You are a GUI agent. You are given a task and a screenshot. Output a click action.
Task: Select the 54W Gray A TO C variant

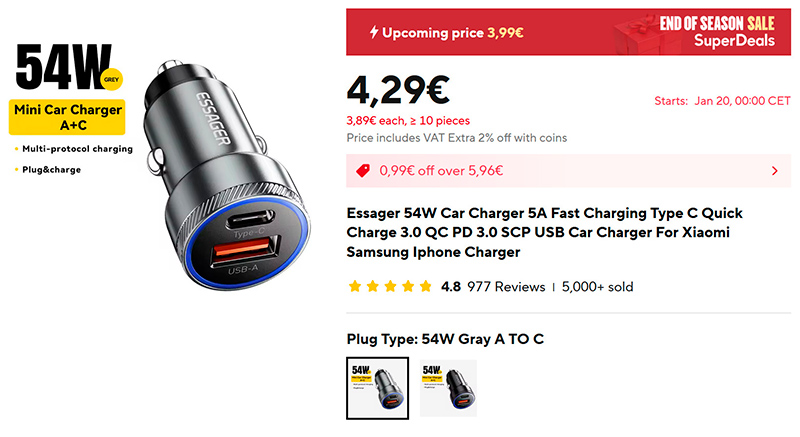378,388
